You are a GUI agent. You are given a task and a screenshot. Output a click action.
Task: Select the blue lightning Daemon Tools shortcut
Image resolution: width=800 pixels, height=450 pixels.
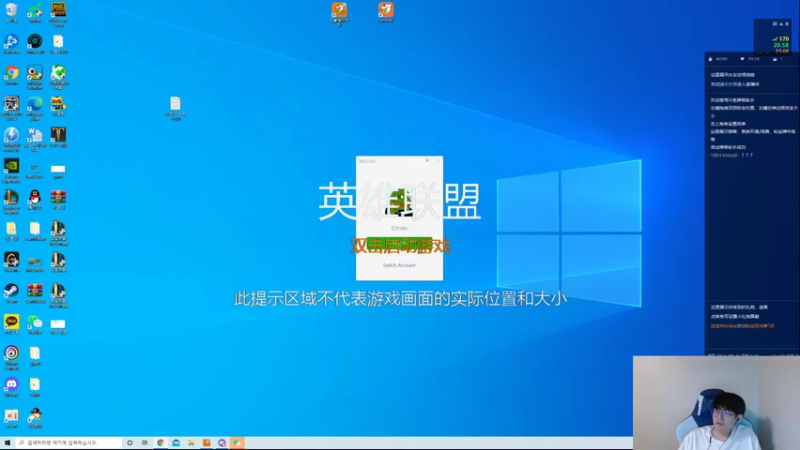pos(11,139)
